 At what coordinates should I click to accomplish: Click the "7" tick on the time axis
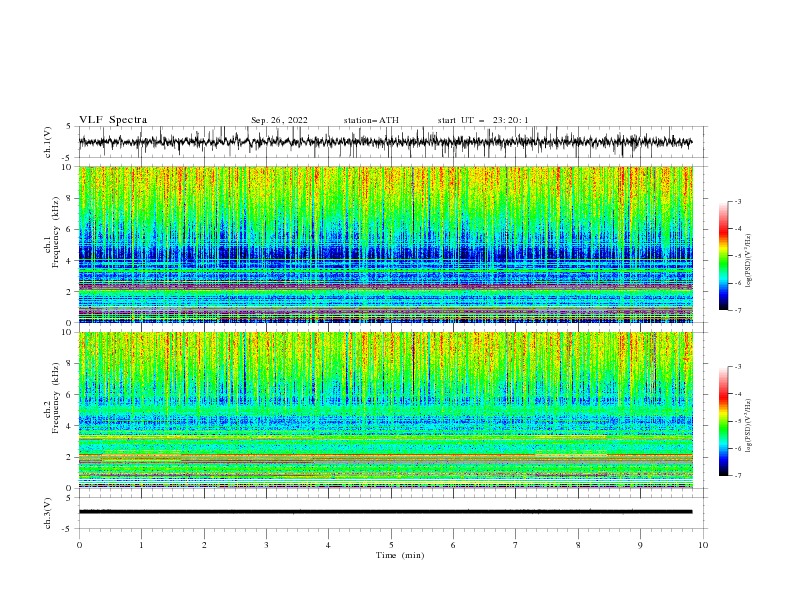click(x=516, y=545)
